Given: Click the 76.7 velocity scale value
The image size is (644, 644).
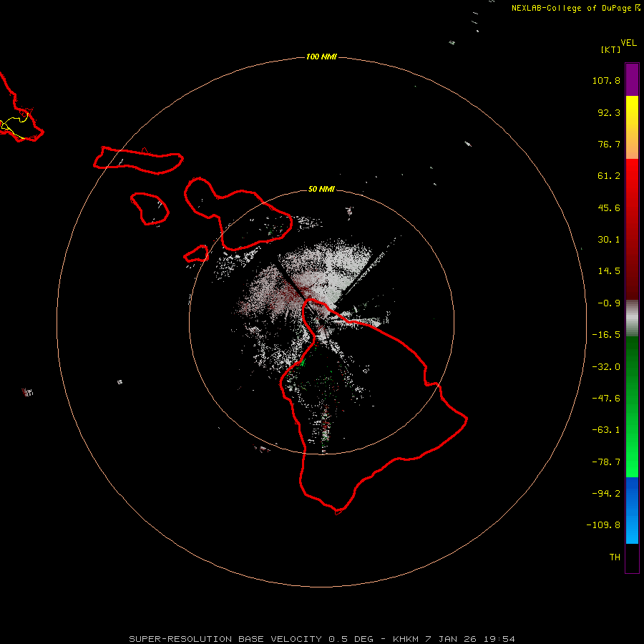Looking at the screenshot, I should pyautogui.click(x=609, y=144).
